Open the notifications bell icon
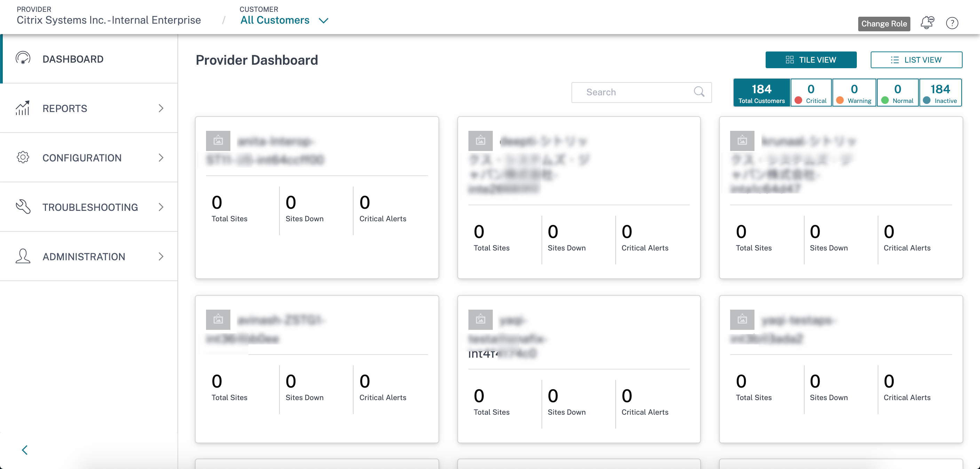This screenshot has width=980, height=469. coord(927,23)
